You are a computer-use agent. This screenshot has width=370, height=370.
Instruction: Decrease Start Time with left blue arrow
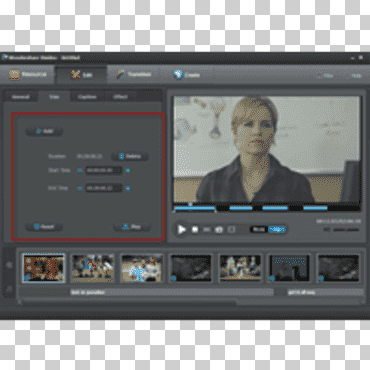(x=80, y=170)
